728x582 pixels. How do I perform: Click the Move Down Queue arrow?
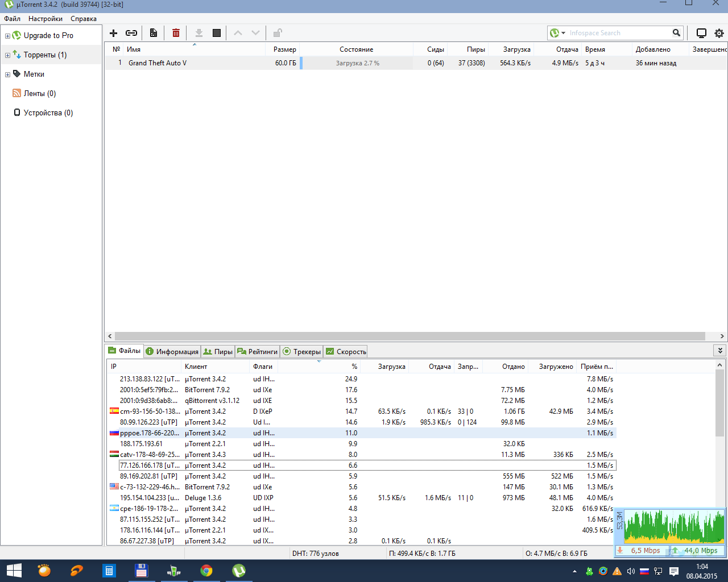coord(256,33)
